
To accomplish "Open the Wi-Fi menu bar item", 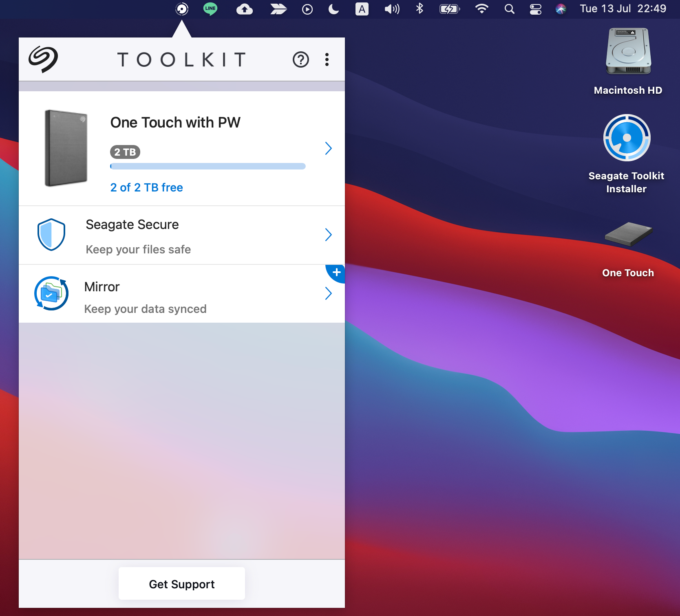I will pyautogui.click(x=481, y=9).
